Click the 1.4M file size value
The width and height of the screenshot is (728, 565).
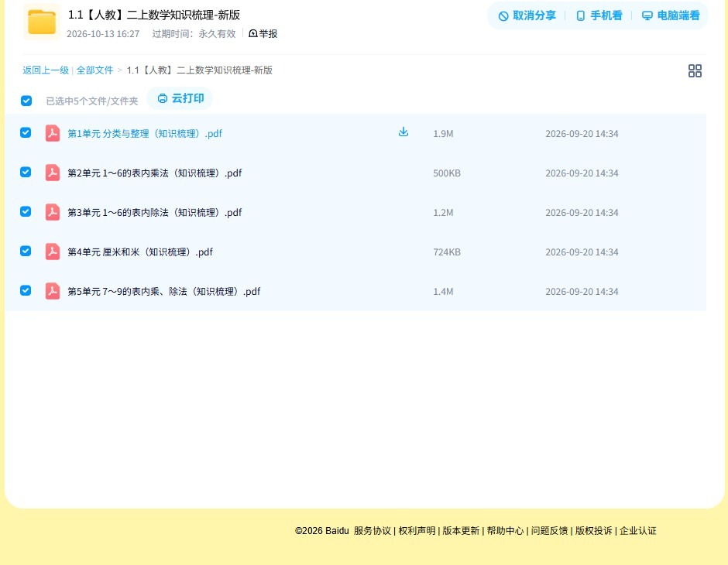[443, 291]
